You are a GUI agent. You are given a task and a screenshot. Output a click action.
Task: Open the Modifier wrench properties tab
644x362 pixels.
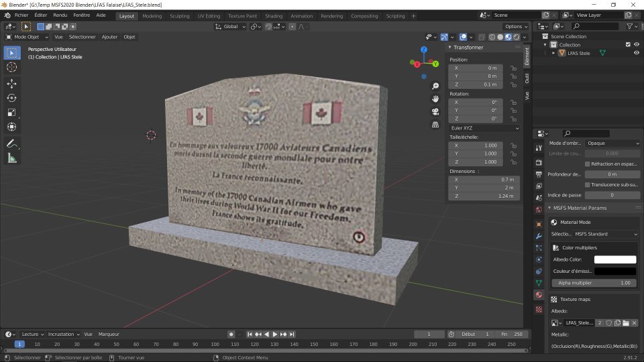(x=539, y=237)
